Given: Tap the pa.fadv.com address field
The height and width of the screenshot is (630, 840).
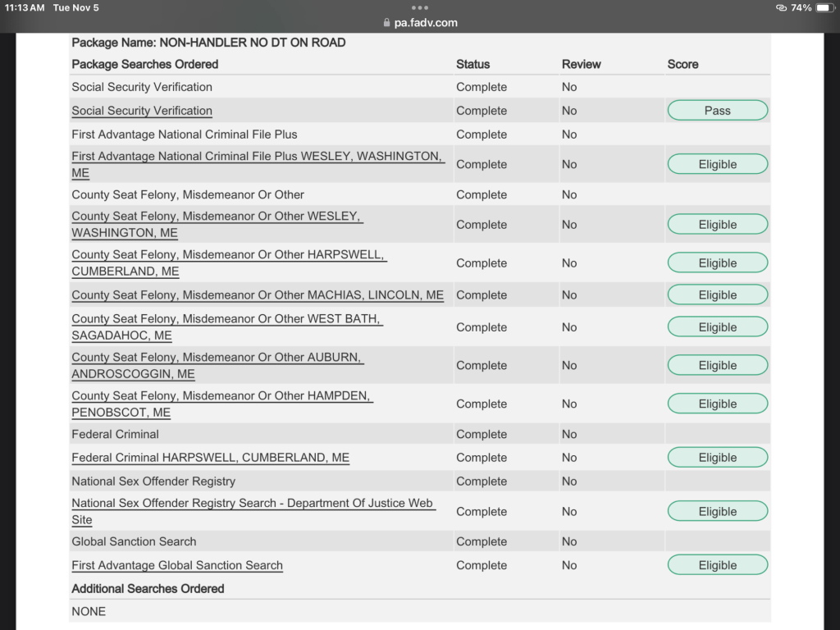Looking at the screenshot, I should point(425,23).
